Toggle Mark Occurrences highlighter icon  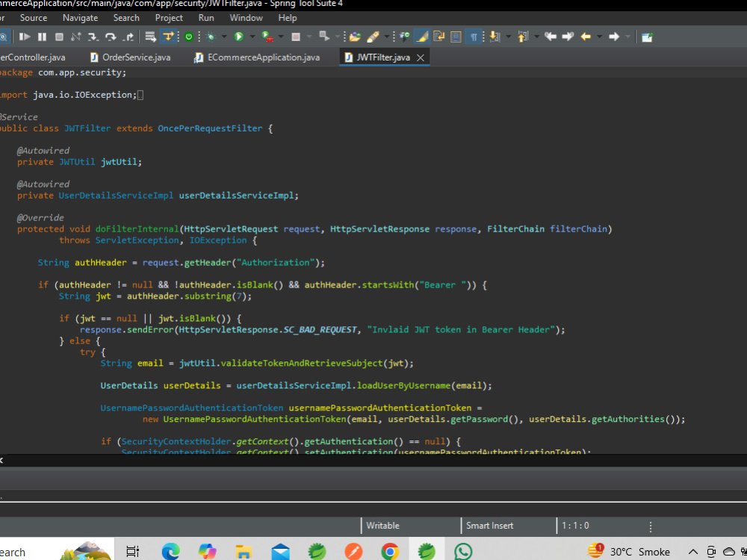click(421, 37)
